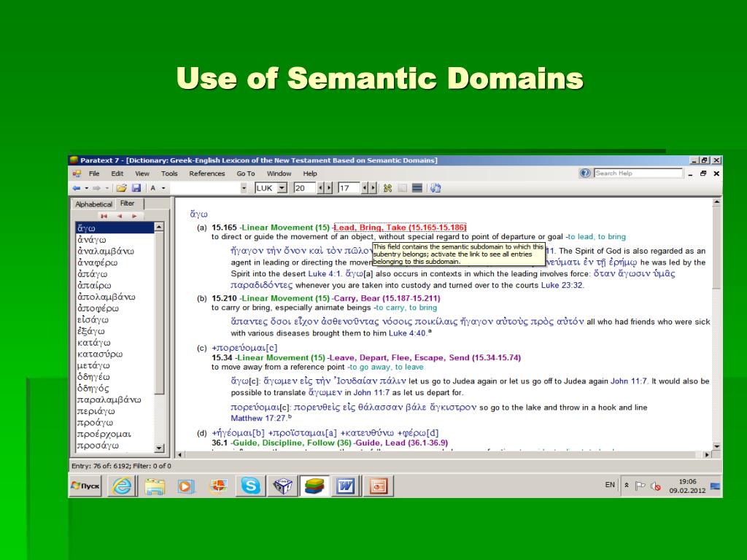The height and width of the screenshot is (560, 747).
Task: Click the Search Help field
Action: (x=638, y=174)
